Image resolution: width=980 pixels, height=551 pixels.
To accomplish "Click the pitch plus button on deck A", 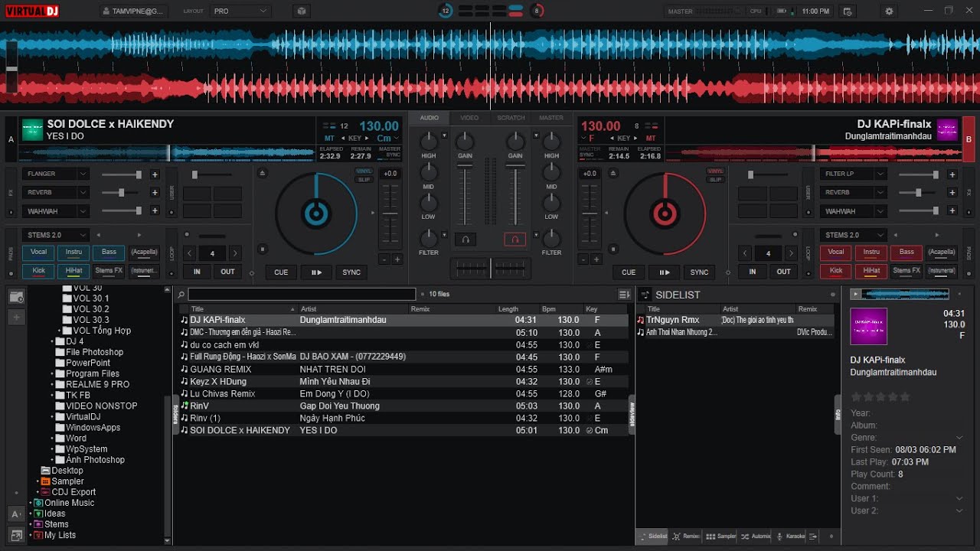I will pyautogui.click(x=397, y=259).
